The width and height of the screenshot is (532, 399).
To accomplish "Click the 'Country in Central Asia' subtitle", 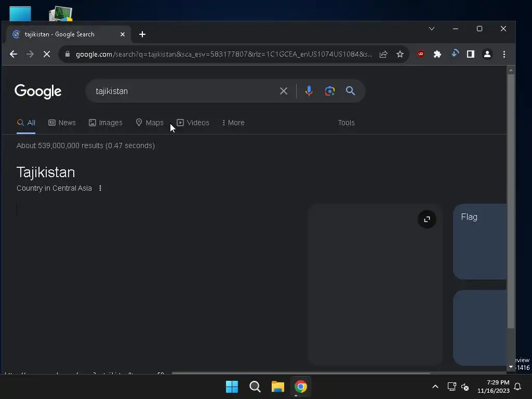I will pos(54,188).
